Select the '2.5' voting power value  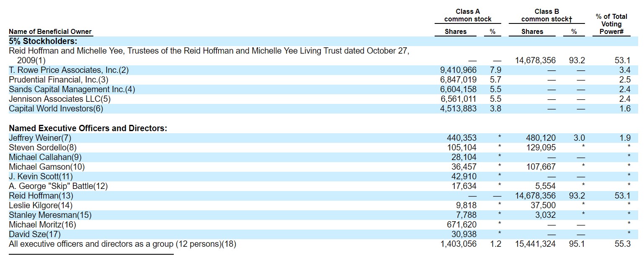click(x=625, y=80)
